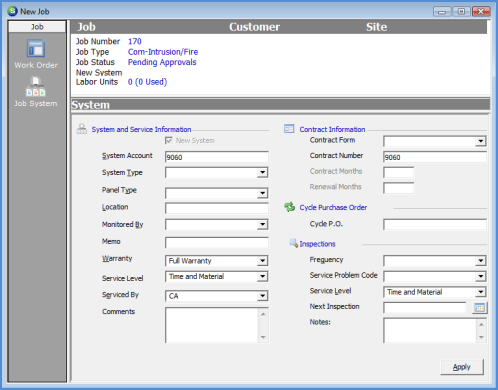Click the System section header bar

point(280,105)
